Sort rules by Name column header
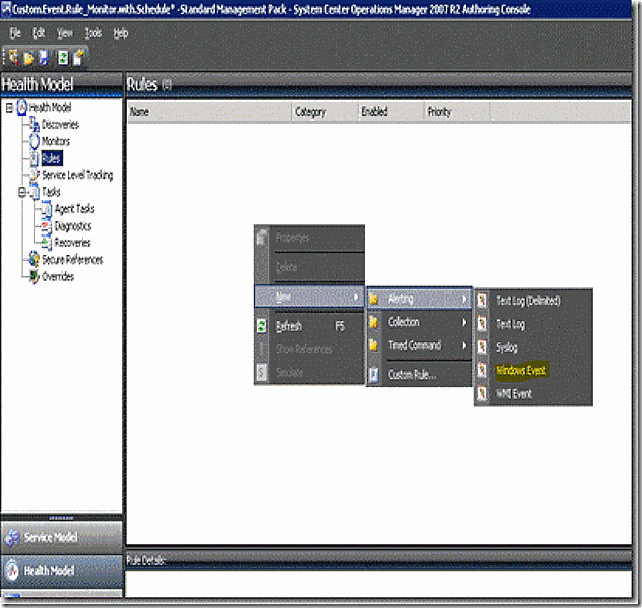 pyautogui.click(x=210, y=112)
